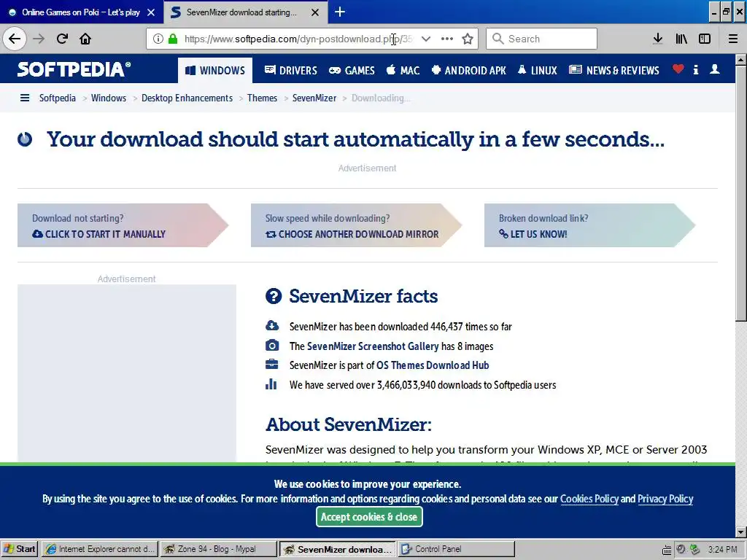Click the camera icon beside gallery line
The height and width of the screenshot is (560, 747).
(271, 345)
